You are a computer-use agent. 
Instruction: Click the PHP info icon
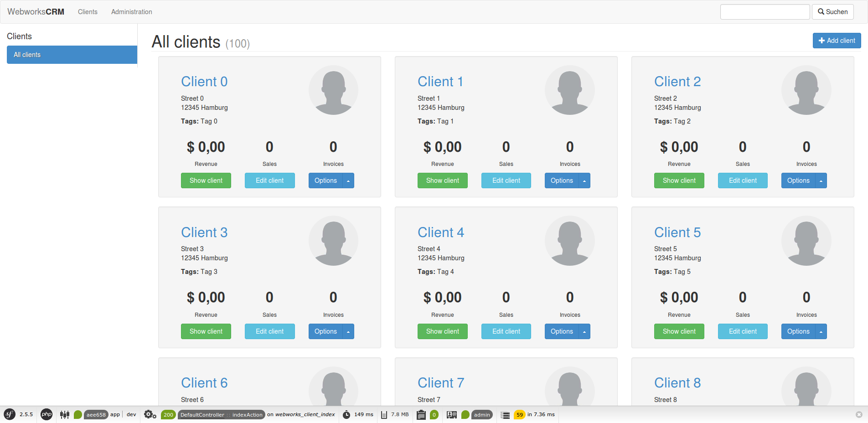[46, 415]
